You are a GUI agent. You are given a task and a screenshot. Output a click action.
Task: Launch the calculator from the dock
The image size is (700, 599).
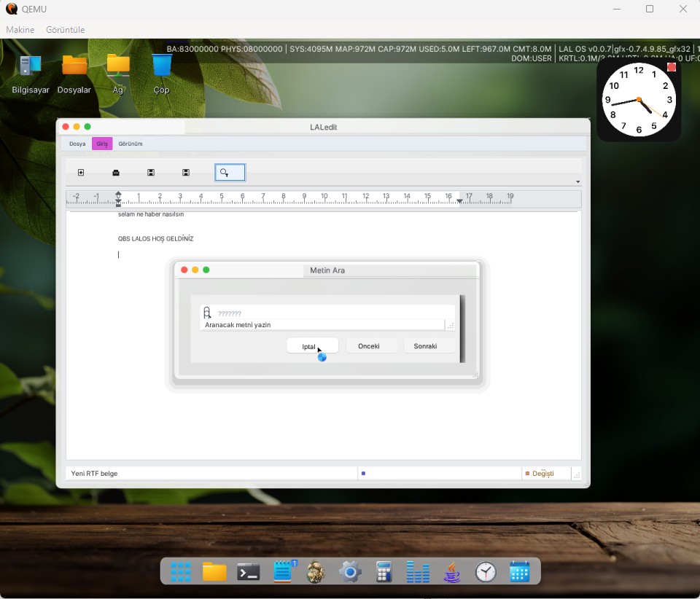coord(384,572)
